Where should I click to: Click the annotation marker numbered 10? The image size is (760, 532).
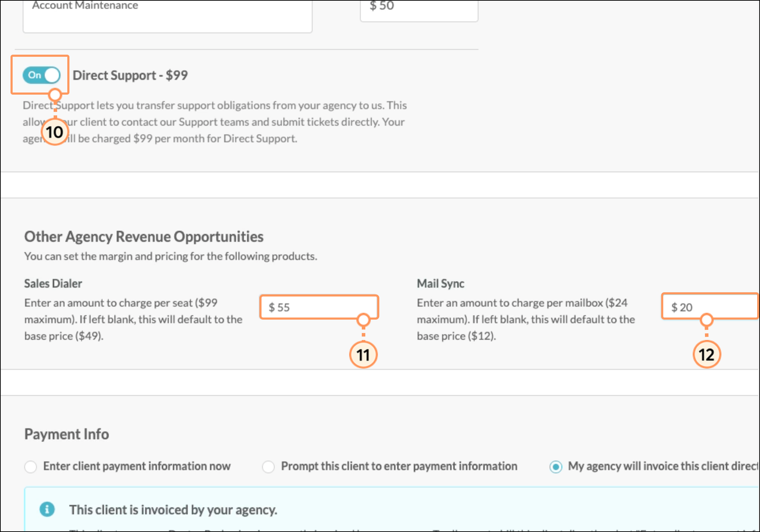(55, 132)
